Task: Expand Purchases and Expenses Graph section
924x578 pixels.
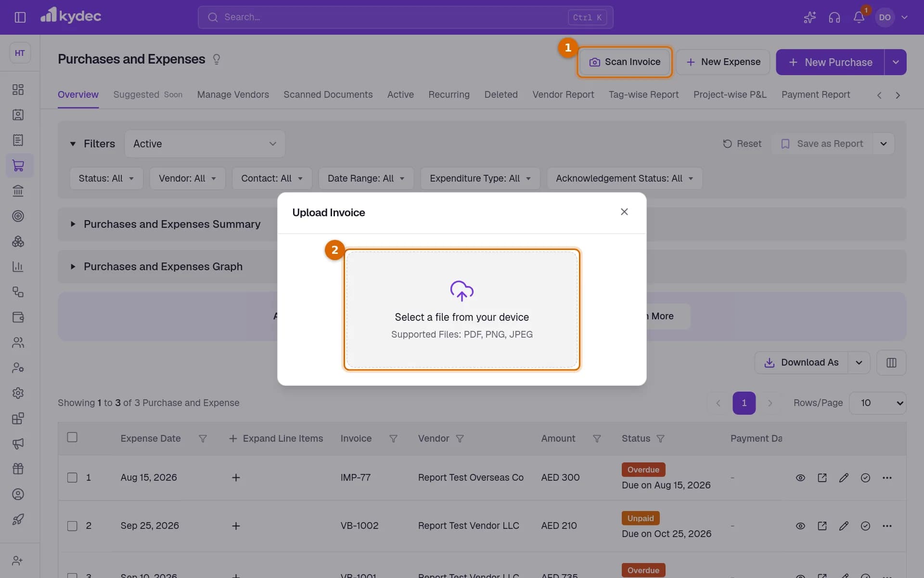Action: (x=157, y=266)
